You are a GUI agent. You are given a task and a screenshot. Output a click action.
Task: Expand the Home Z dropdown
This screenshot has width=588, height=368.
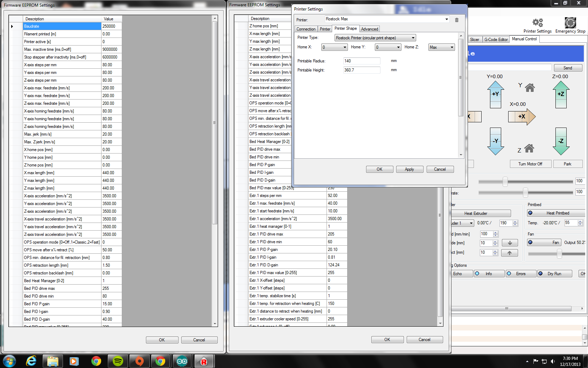[x=441, y=47]
